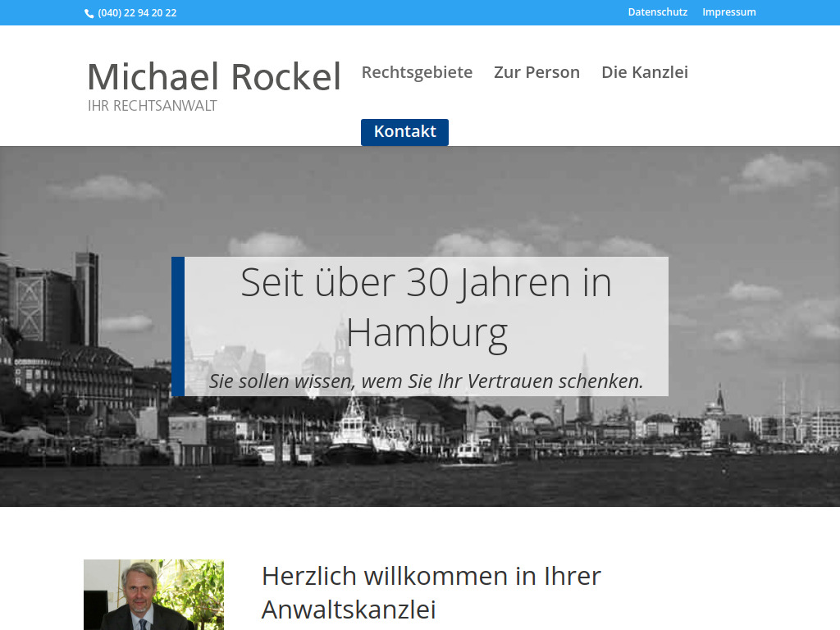
Task: Open the Zur Person page
Action: (x=537, y=72)
